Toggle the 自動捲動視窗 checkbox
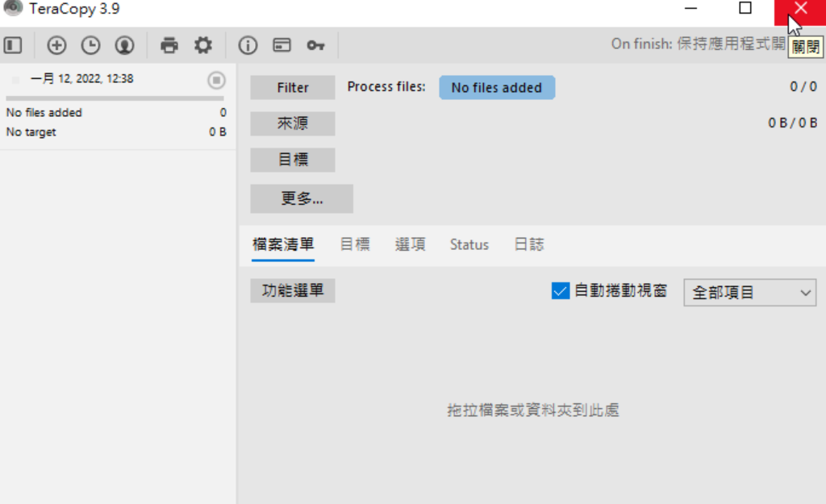The image size is (826, 504). point(560,291)
